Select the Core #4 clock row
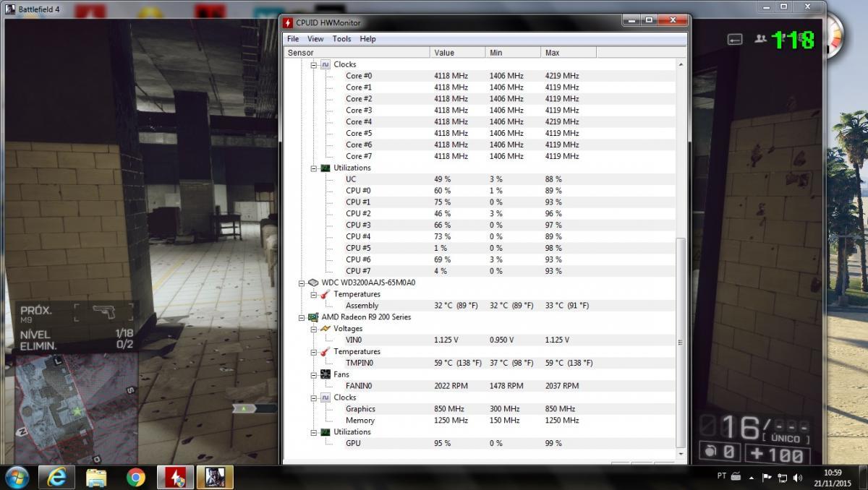This screenshot has width=868, height=490. tap(480, 121)
